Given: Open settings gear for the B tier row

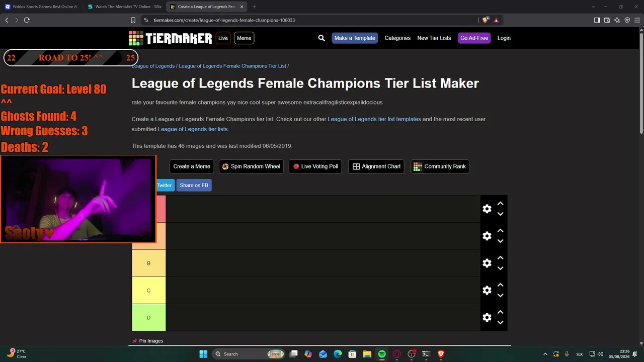Looking at the screenshot, I should (x=487, y=263).
